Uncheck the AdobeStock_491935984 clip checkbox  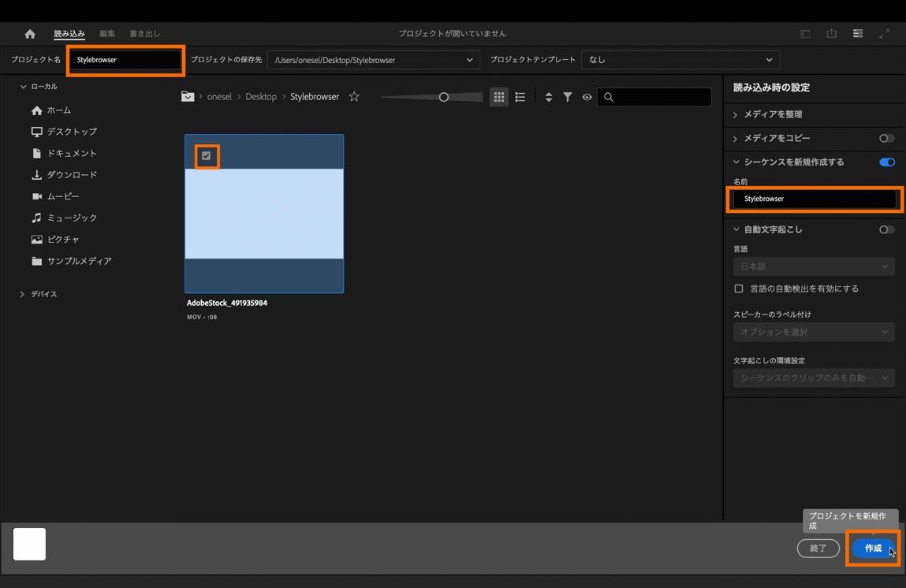click(207, 156)
